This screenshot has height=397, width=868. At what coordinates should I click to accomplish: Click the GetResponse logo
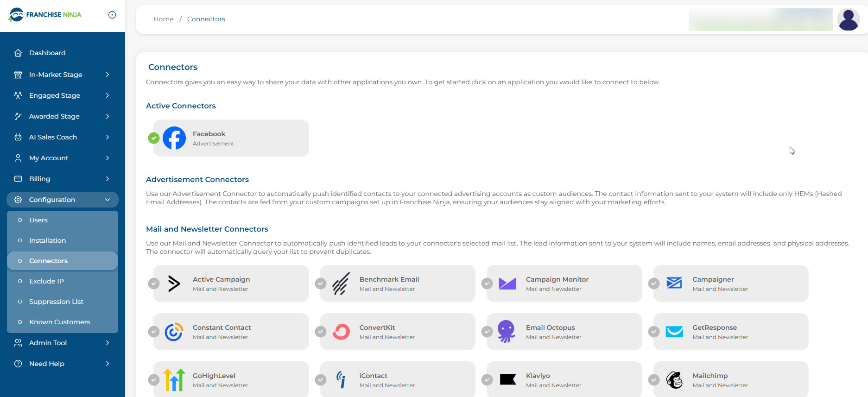(674, 332)
